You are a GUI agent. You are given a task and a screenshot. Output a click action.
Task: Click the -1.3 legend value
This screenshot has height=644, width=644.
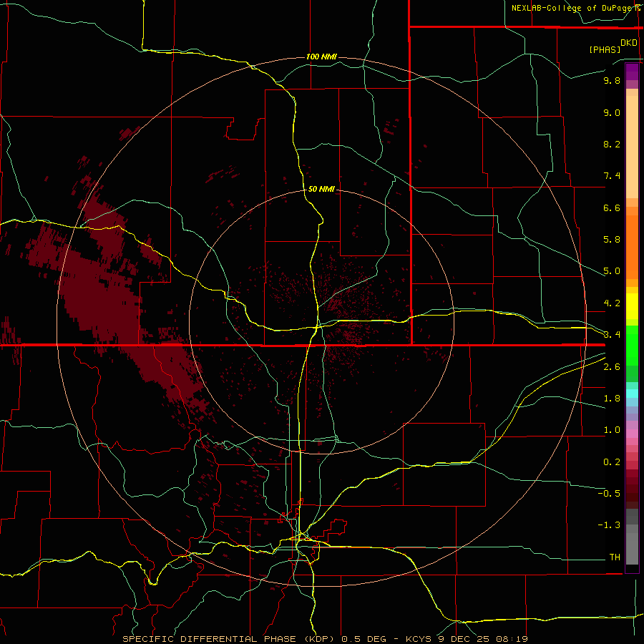pyautogui.click(x=609, y=525)
